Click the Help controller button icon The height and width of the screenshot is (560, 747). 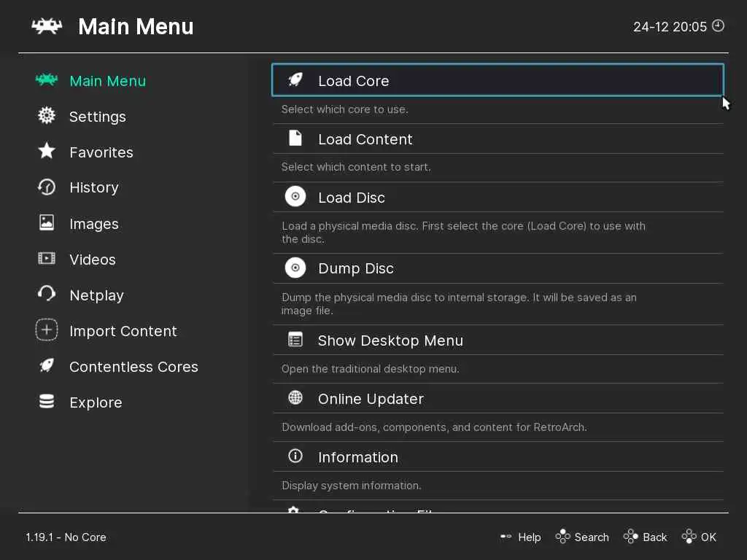506,537
